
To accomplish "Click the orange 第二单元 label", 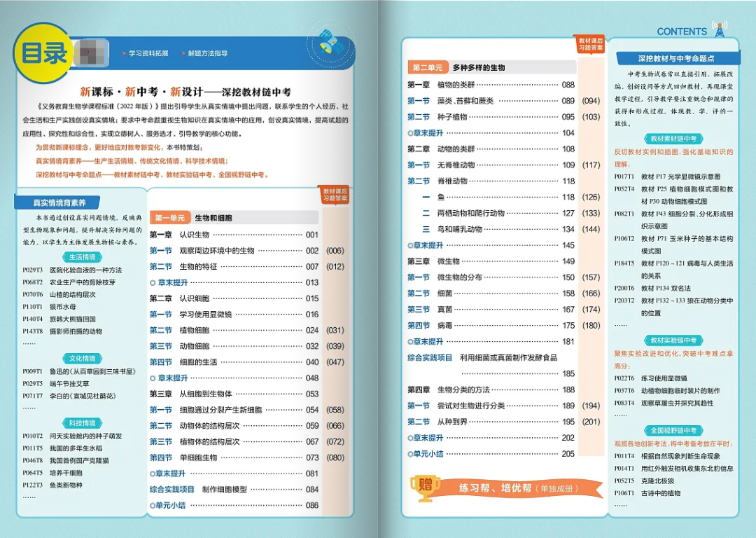I will [x=427, y=67].
